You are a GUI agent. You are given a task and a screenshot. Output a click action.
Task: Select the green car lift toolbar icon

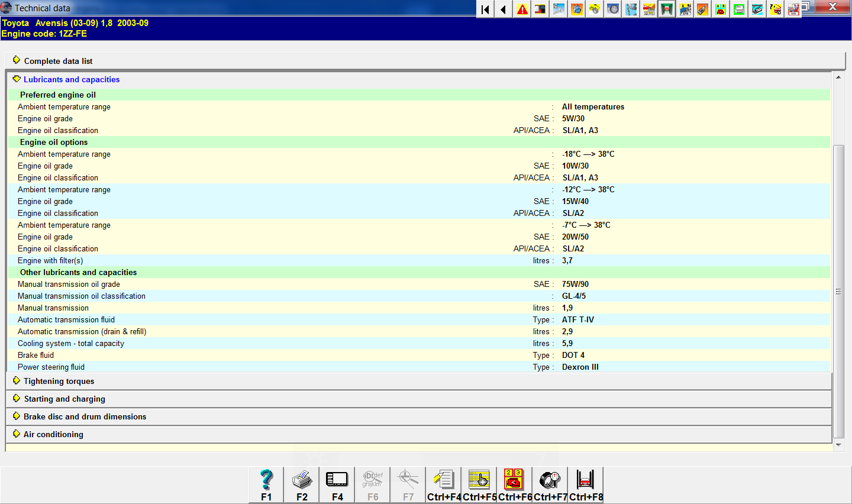click(667, 9)
